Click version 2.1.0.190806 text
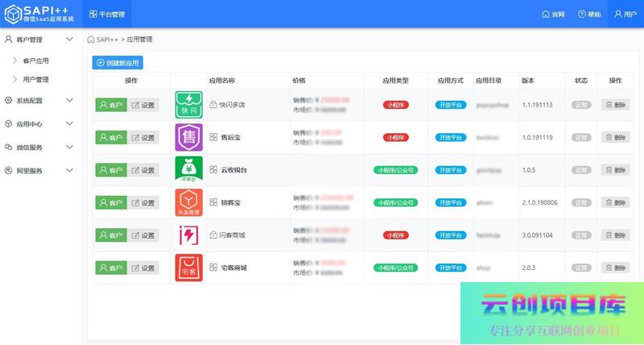This screenshot has height=345, width=644. pos(539,202)
